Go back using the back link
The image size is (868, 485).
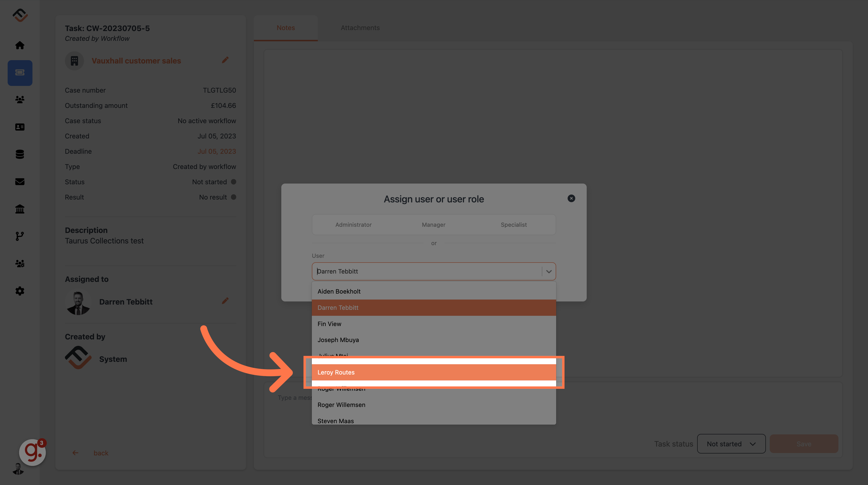(101, 453)
